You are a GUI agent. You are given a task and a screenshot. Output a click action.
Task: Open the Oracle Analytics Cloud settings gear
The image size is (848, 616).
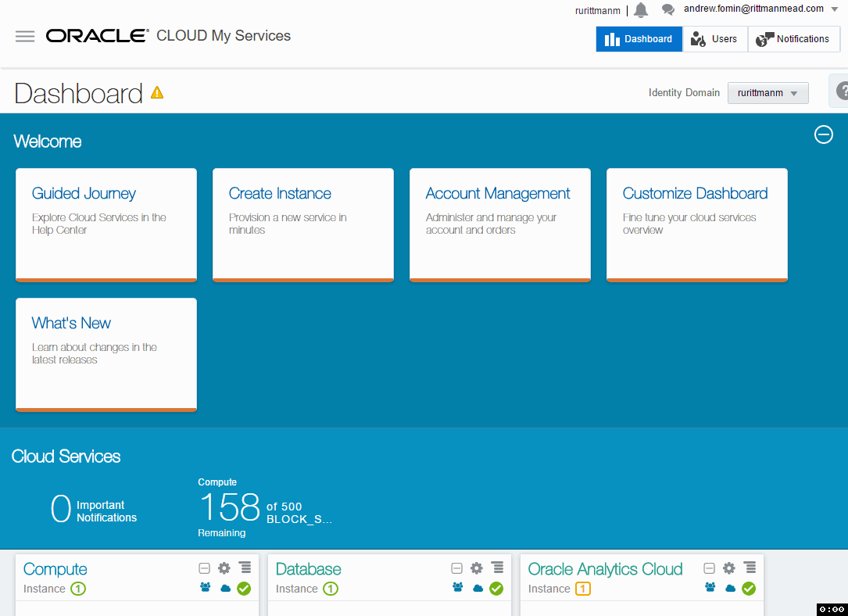point(729,568)
